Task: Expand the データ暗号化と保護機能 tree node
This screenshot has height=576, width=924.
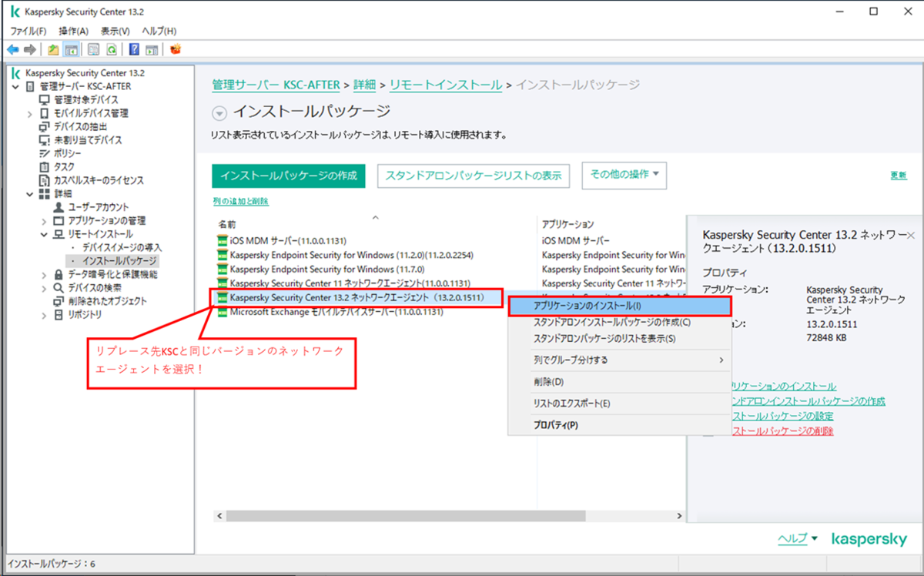Action: (45, 274)
